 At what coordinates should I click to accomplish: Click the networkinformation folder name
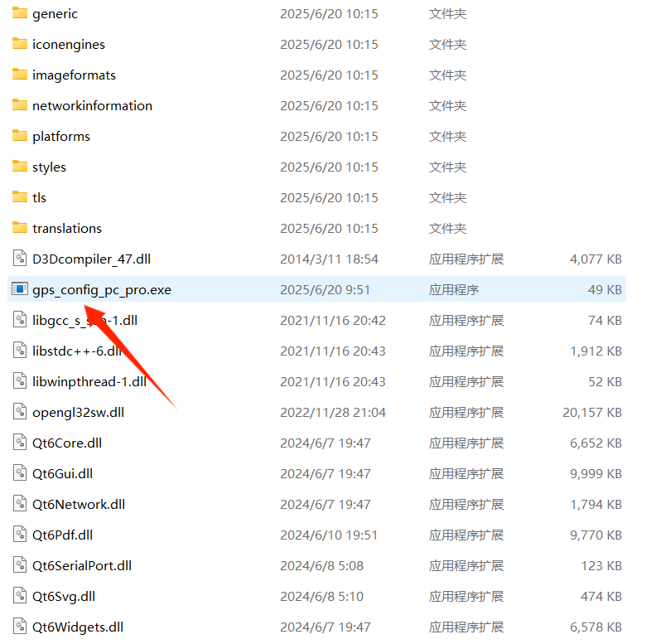click(92, 106)
